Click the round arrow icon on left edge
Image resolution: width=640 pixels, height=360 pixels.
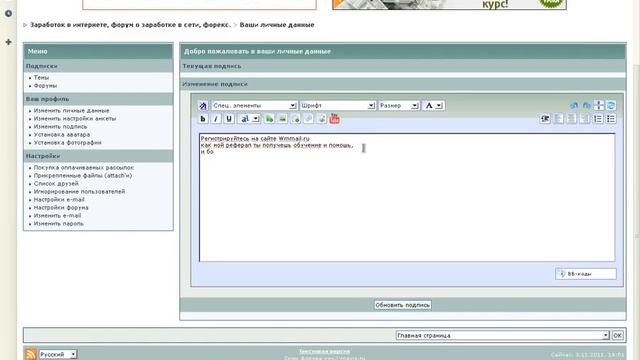click(8, 13)
